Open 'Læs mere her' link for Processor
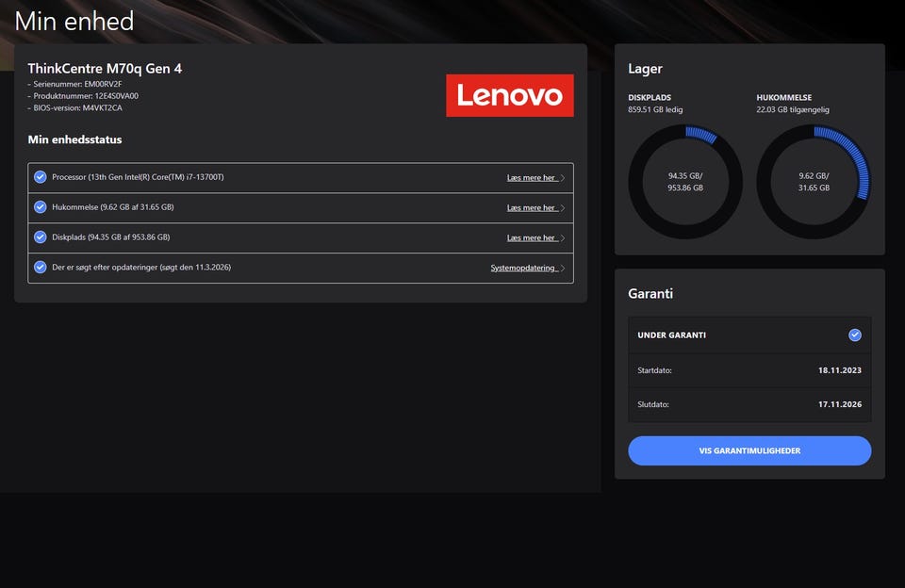The width and height of the screenshot is (905, 588). point(532,178)
